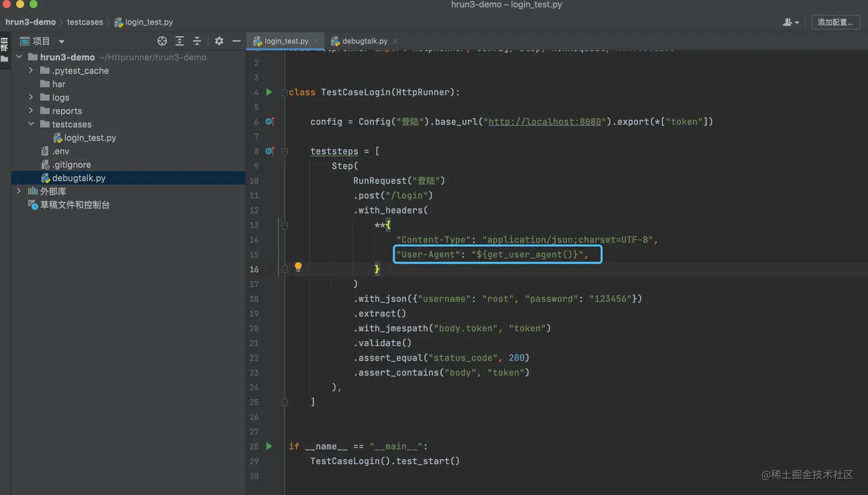Expand the .pytest_cache folder
This screenshot has height=495, width=868.
point(31,70)
